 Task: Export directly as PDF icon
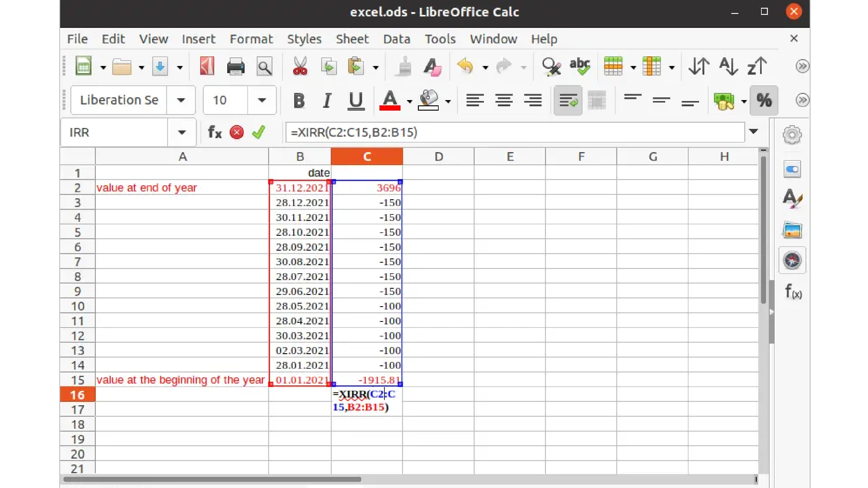(207, 66)
